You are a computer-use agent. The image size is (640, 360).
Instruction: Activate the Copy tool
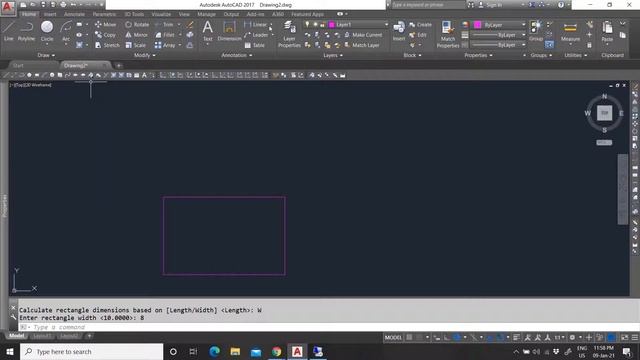106,35
